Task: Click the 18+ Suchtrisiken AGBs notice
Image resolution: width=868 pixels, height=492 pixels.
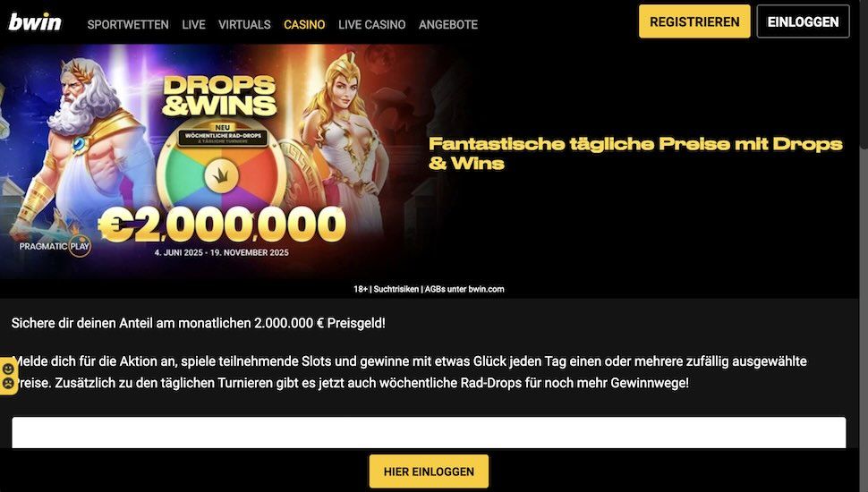Action: coord(429,289)
